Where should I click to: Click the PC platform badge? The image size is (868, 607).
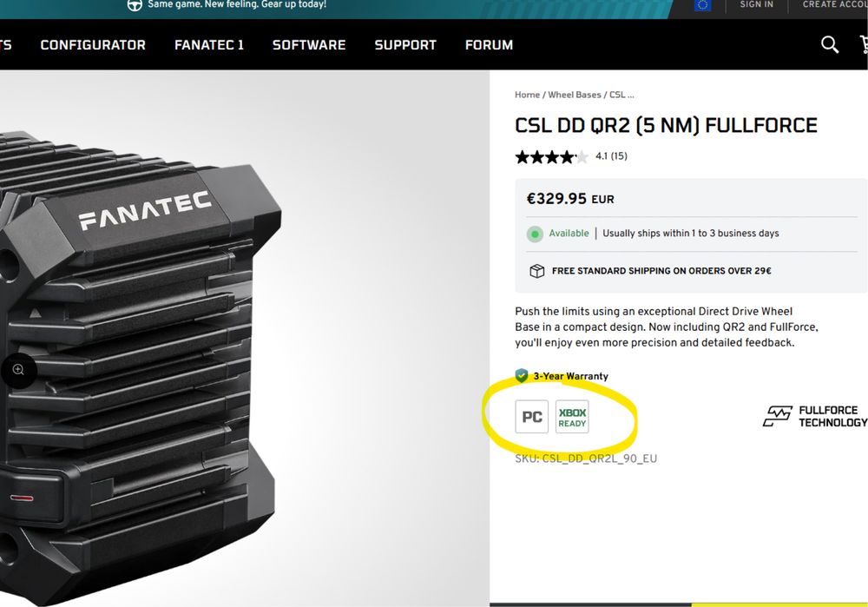pyautogui.click(x=531, y=417)
